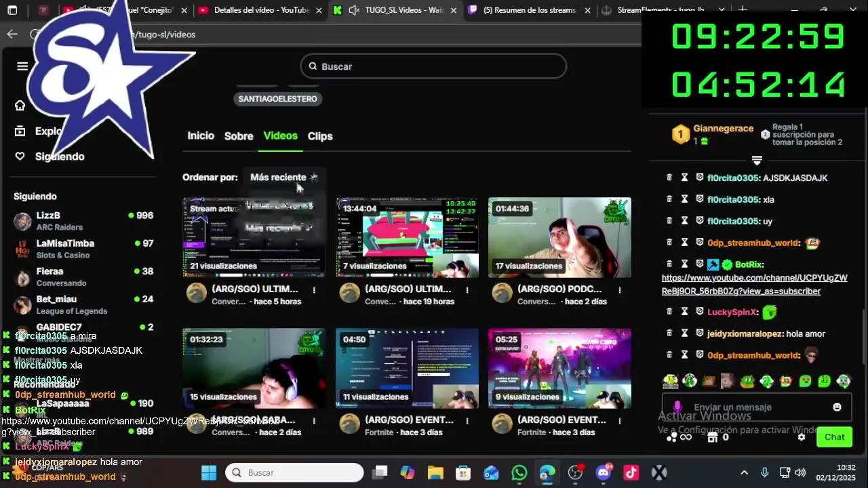
Task: Switch to the Inicio channel tab
Action: 201,136
